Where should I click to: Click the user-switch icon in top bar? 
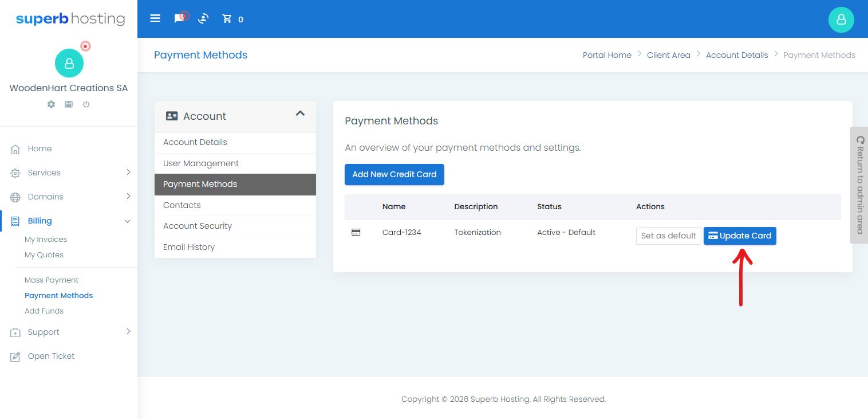203,19
